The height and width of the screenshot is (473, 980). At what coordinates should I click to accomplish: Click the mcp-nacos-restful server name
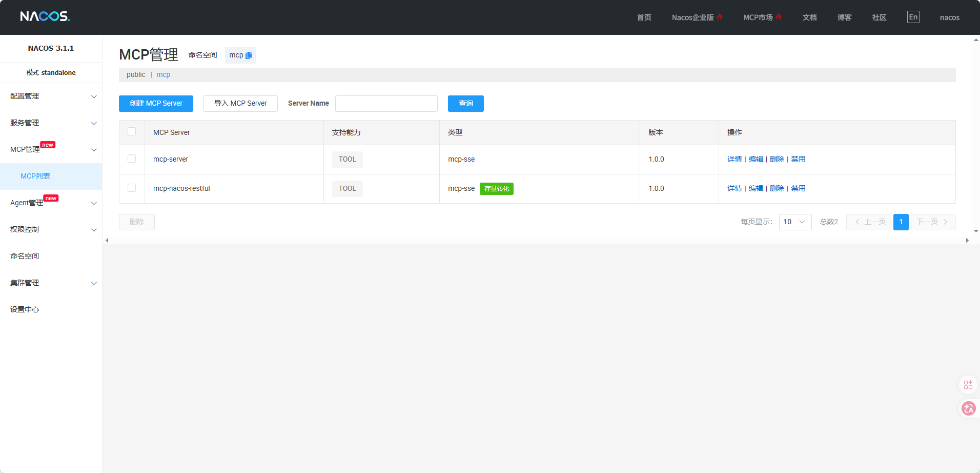click(x=181, y=188)
